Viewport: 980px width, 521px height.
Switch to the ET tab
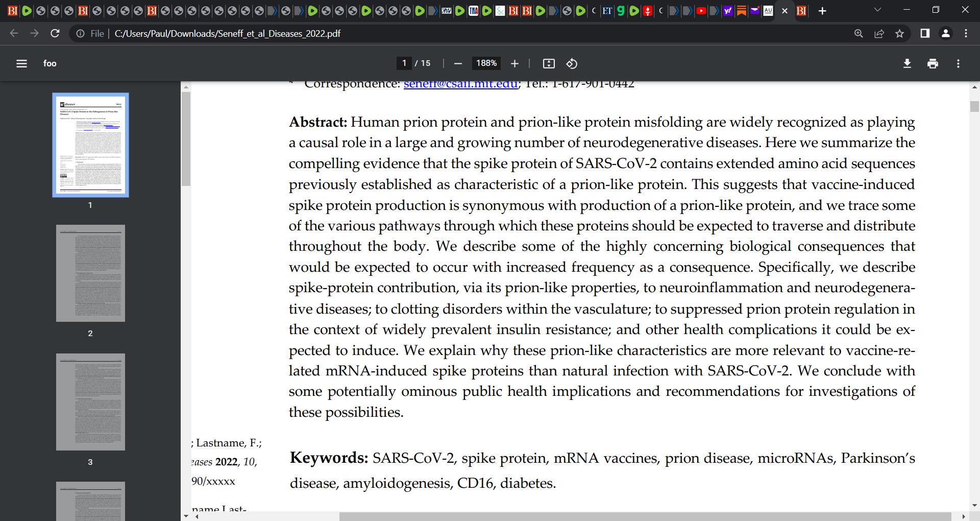pos(607,11)
